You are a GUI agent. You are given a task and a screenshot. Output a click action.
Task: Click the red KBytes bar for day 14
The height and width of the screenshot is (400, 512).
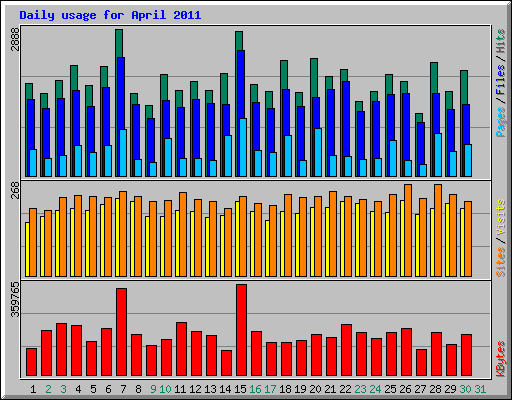[x=227, y=363]
